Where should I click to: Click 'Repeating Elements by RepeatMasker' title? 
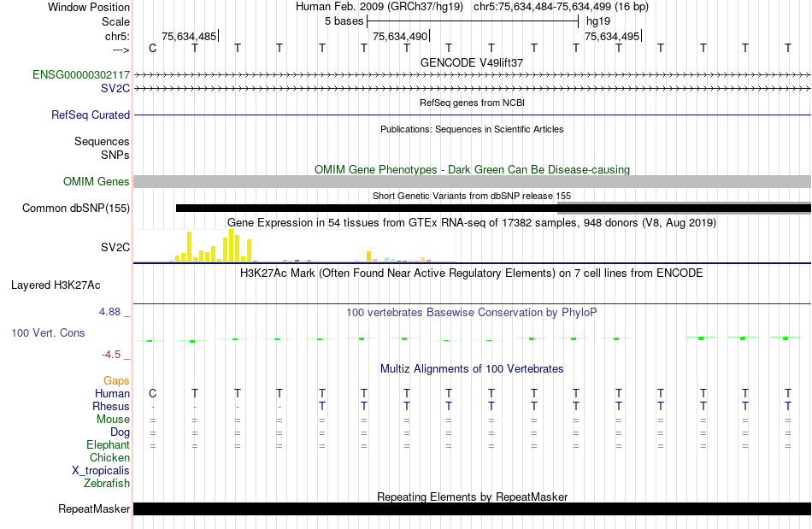(x=472, y=497)
